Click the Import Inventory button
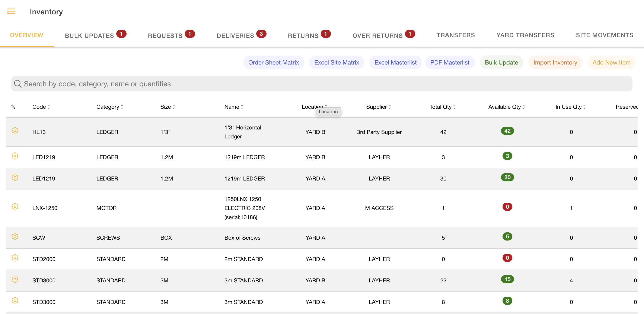This screenshot has width=644, height=314. (x=555, y=62)
